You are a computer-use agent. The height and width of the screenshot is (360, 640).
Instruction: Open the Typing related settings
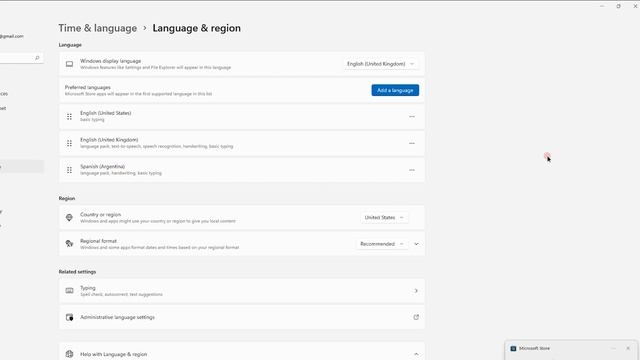pyautogui.click(x=242, y=291)
